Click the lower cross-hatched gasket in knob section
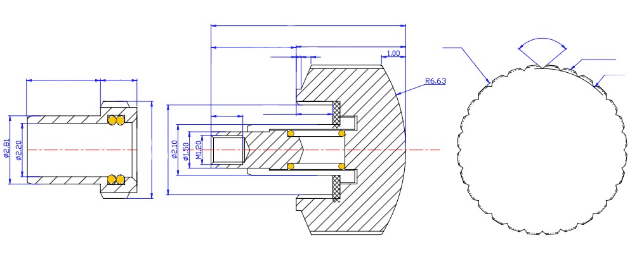644x273 pixels. (337, 188)
